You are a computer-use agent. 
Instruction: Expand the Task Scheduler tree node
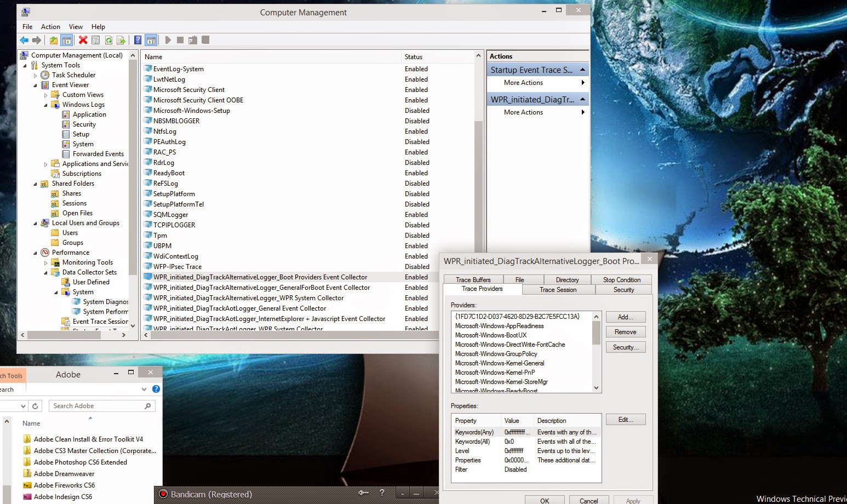click(x=35, y=75)
